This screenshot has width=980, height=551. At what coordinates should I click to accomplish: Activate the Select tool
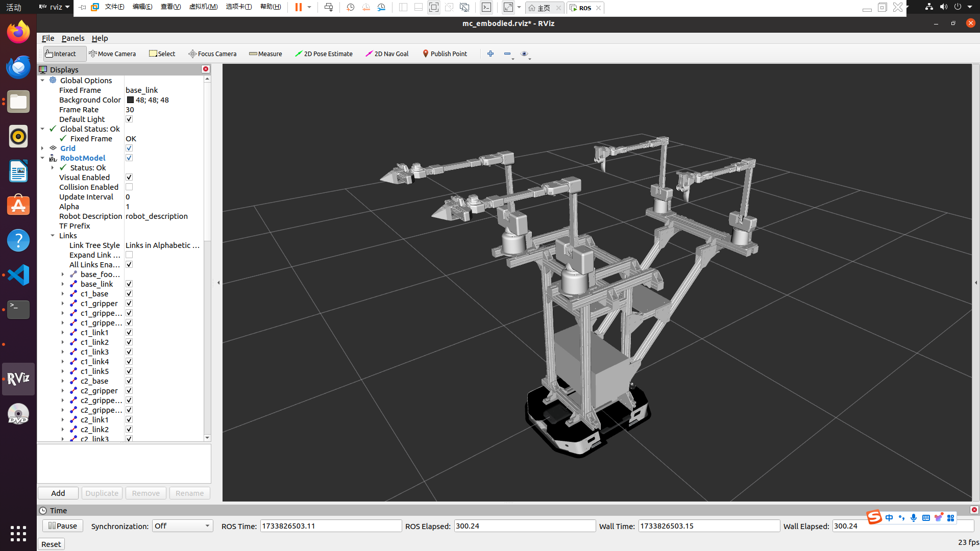[x=162, y=54]
